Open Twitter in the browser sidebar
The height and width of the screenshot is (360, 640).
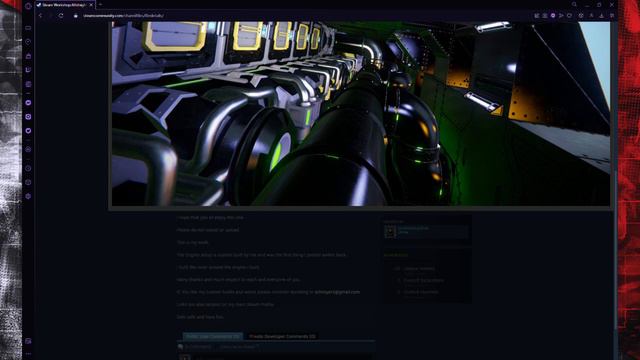pyautogui.click(x=28, y=131)
